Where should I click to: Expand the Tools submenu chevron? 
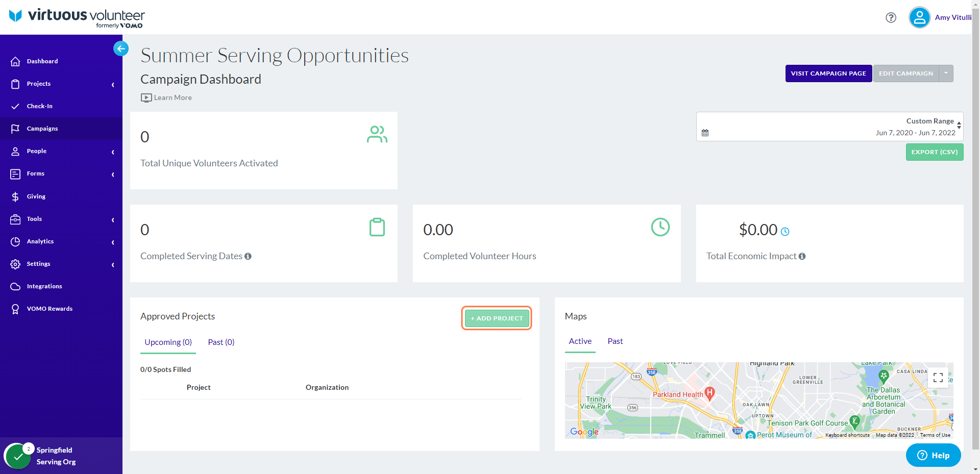113,219
